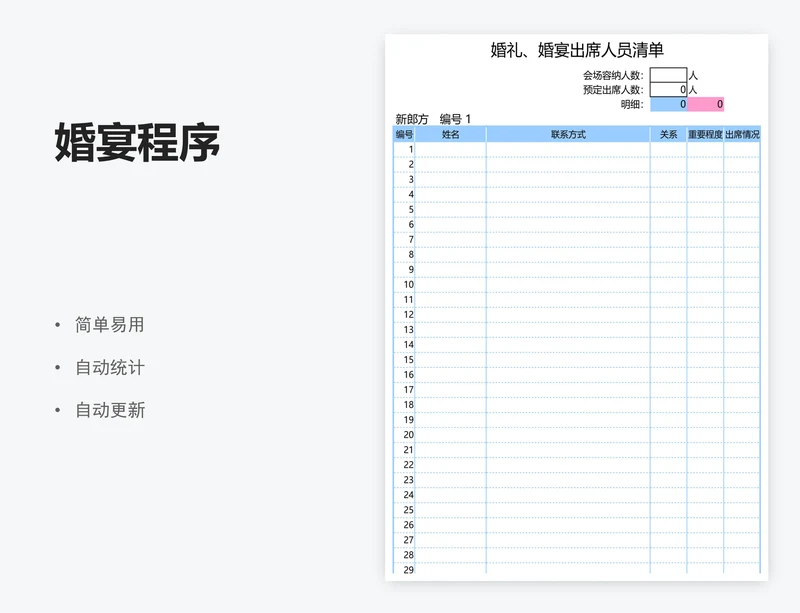Click row number 20 in the table

coord(409,434)
